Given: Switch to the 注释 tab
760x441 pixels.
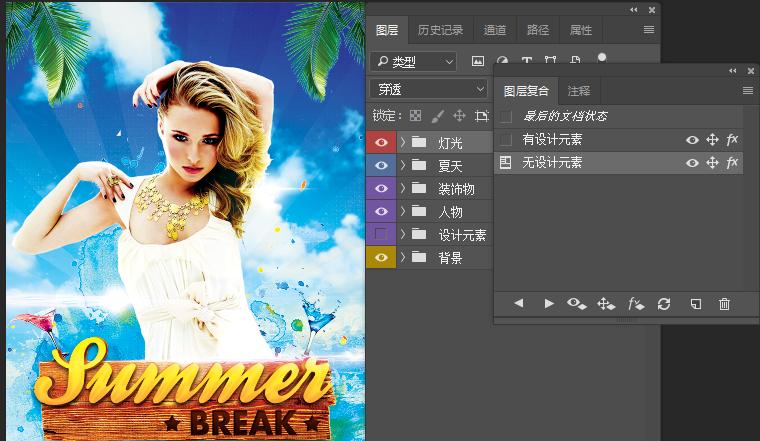Looking at the screenshot, I should pos(579,91).
